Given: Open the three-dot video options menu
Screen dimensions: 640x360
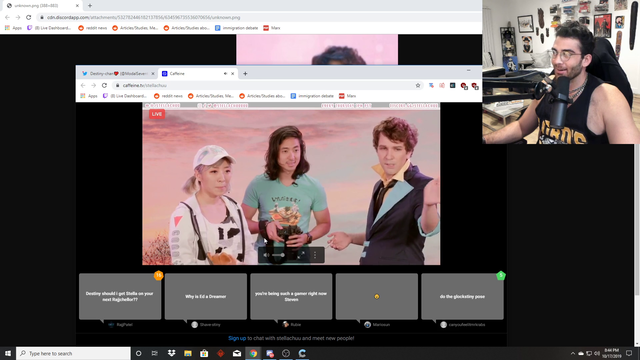Looking at the screenshot, I should point(315,255).
